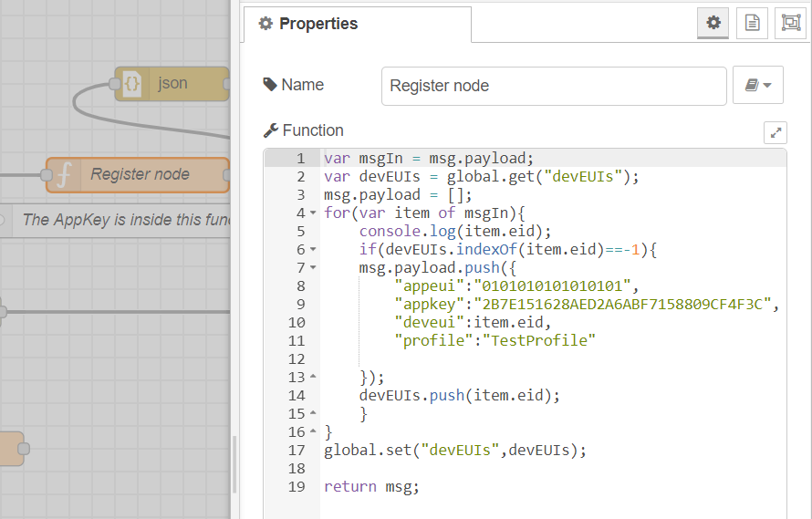
Task: Click the input port of the Register node
Action: [47, 175]
